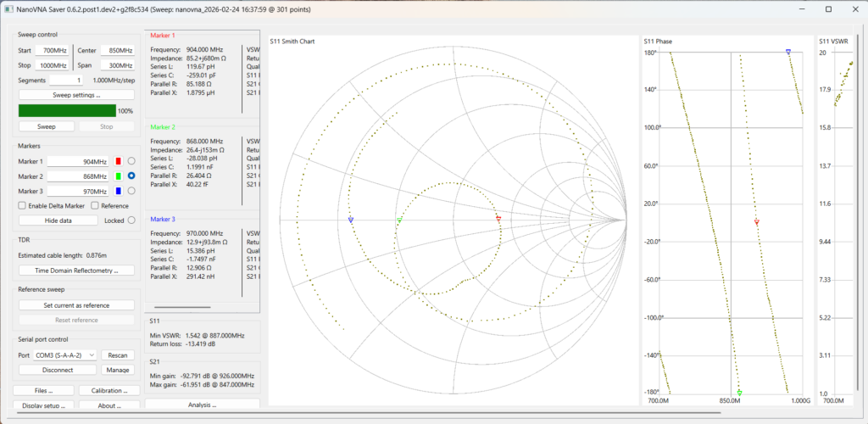Toggle the Locked markers radio option

(131, 220)
